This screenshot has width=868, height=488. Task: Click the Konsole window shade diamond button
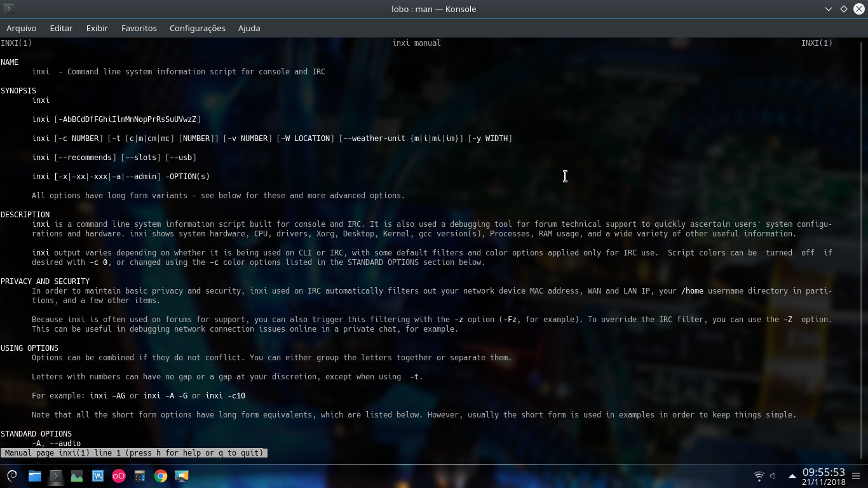click(843, 9)
